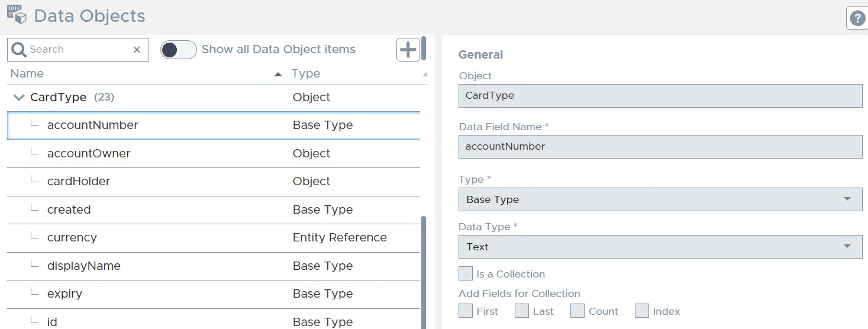Click the Object type cell of accountOwner
The image size is (868, 329).
(x=311, y=153)
